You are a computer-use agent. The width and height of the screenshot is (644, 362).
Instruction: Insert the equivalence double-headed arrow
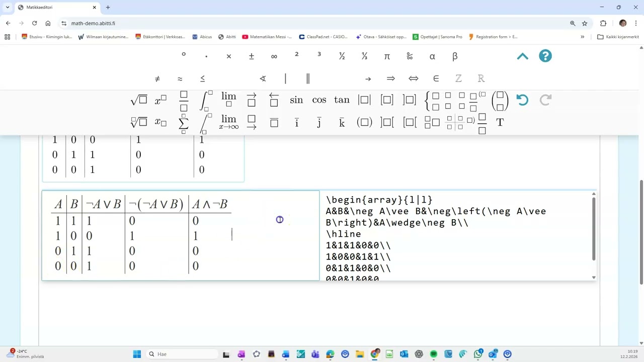pyautogui.click(x=413, y=78)
